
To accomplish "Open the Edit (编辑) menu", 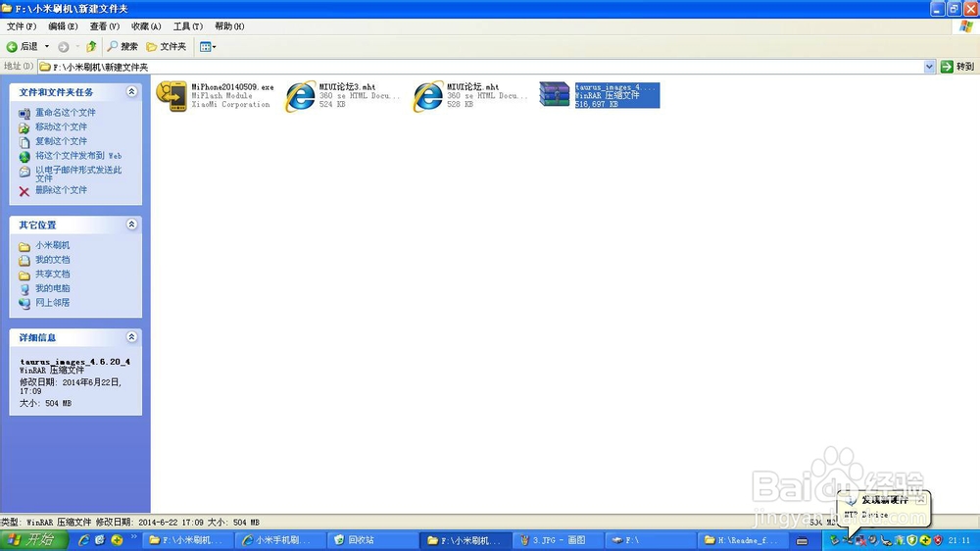I will coord(63,26).
